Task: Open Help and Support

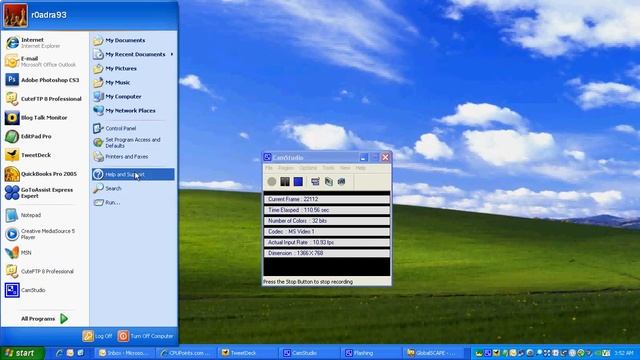Action: 133,174
